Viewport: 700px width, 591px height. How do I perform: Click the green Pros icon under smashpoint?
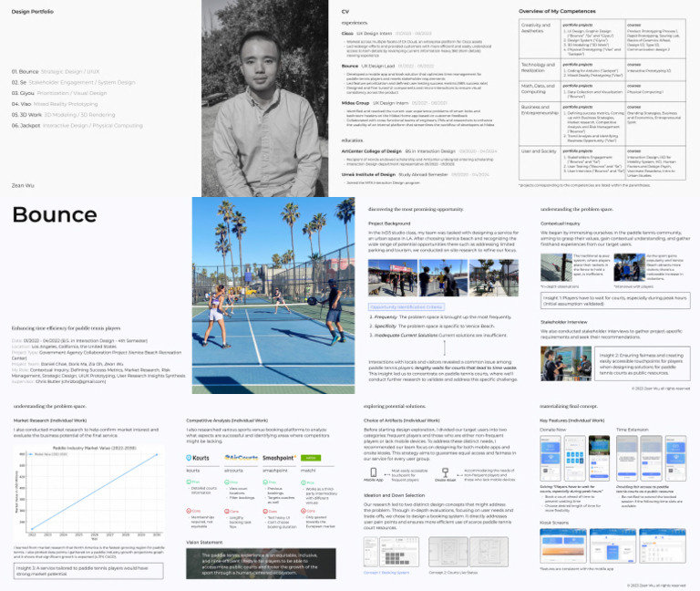click(265, 482)
